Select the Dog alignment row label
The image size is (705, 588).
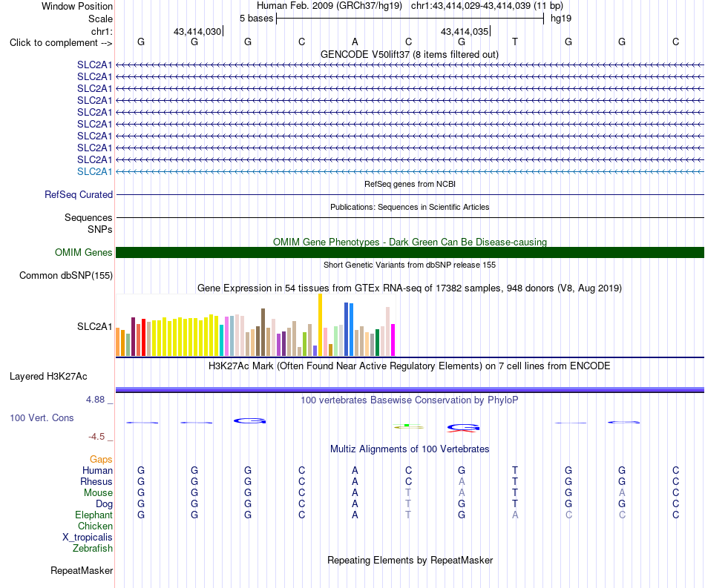pos(104,504)
